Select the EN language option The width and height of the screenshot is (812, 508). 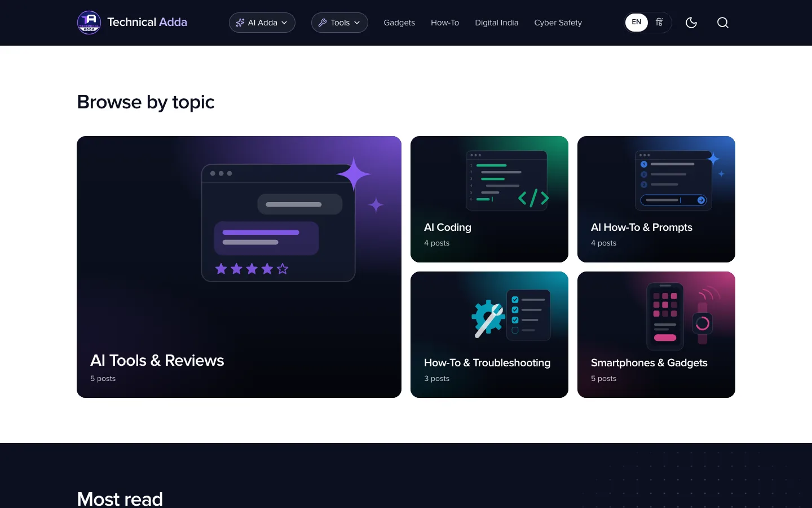click(637, 23)
